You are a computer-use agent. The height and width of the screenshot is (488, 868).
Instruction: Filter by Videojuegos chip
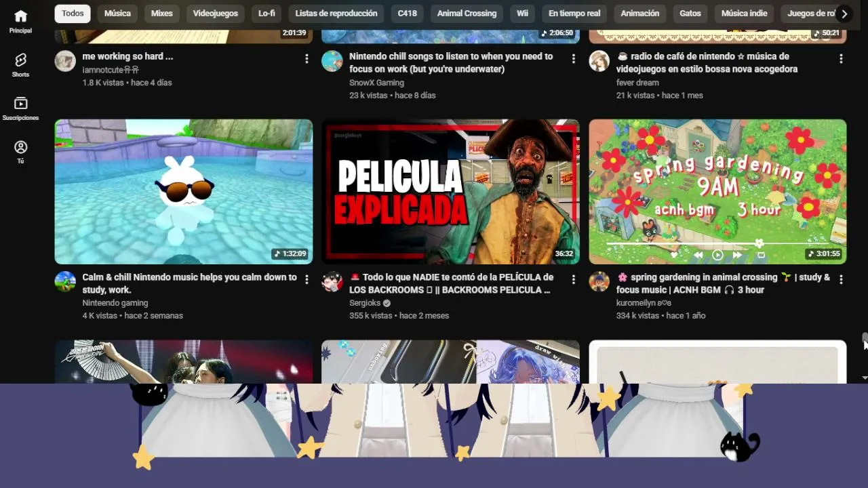[x=216, y=14]
